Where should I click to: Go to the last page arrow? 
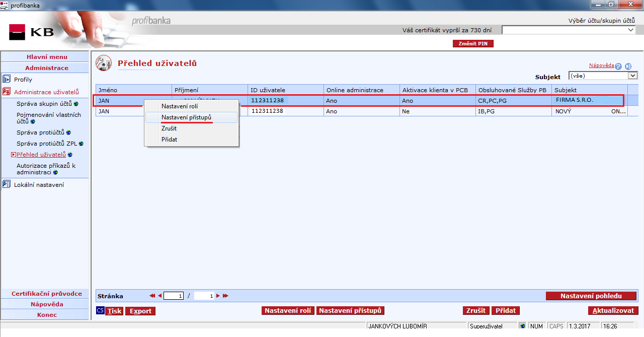[225, 296]
